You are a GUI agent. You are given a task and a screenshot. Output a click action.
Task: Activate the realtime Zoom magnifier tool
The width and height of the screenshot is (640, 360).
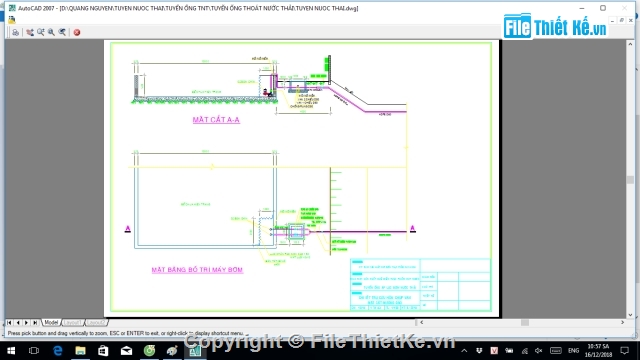tap(40, 32)
